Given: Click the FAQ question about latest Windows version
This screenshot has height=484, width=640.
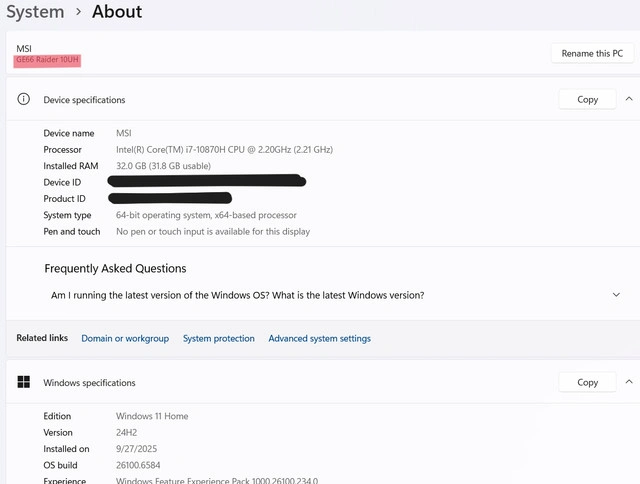Looking at the screenshot, I should tap(237, 295).
